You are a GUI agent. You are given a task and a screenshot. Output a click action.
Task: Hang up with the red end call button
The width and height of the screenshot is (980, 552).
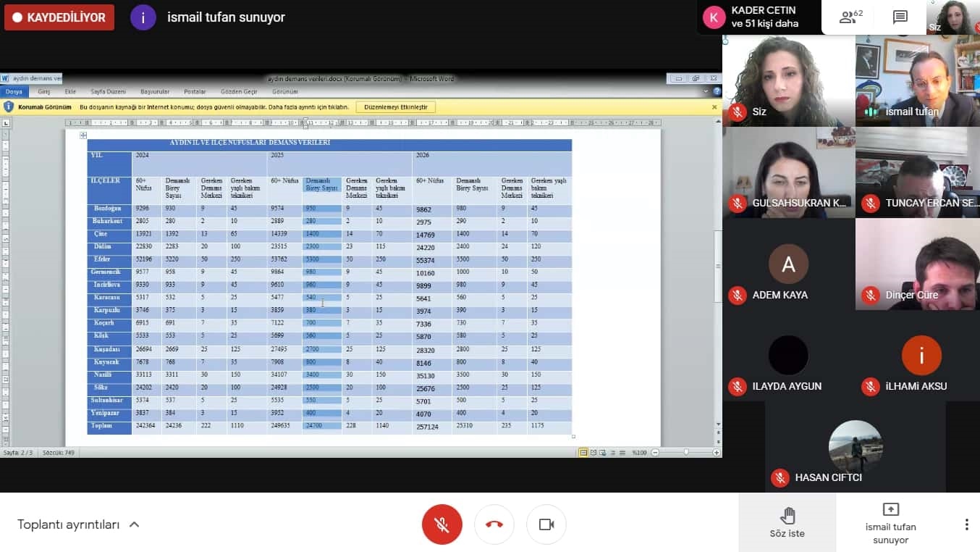click(x=494, y=524)
